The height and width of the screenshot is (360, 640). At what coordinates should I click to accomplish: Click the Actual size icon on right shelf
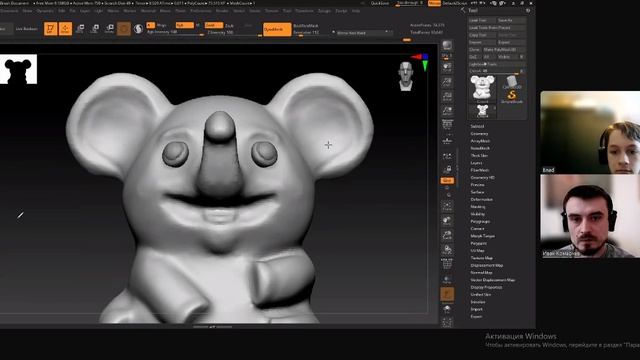[x=447, y=96]
